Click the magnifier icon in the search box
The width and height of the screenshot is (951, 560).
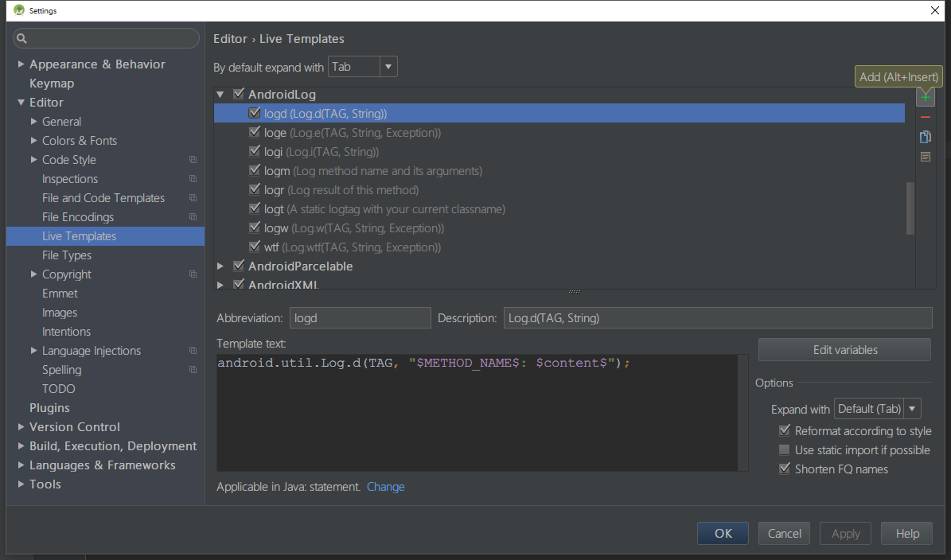[x=21, y=38]
